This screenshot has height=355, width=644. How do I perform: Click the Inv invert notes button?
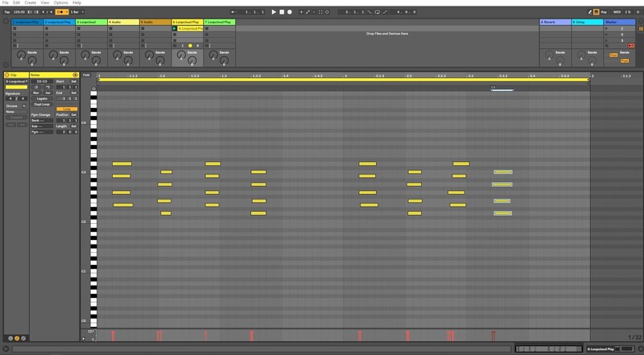47,93
